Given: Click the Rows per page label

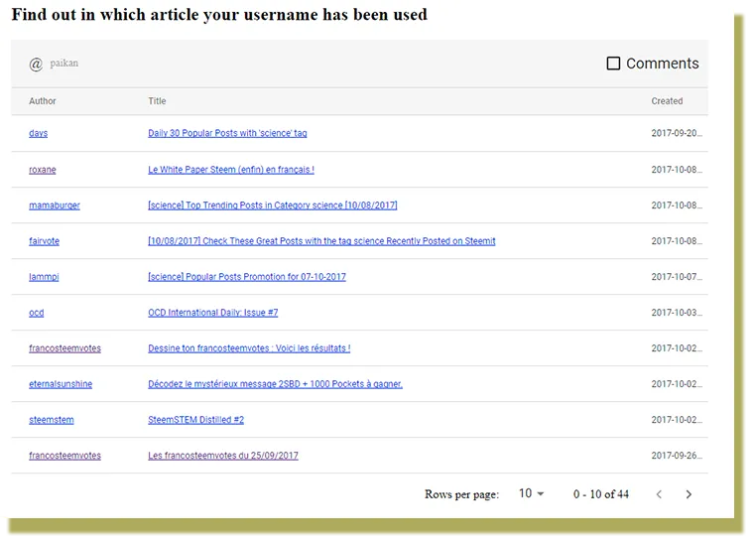Looking at the screenshot, I should point(461,494).
